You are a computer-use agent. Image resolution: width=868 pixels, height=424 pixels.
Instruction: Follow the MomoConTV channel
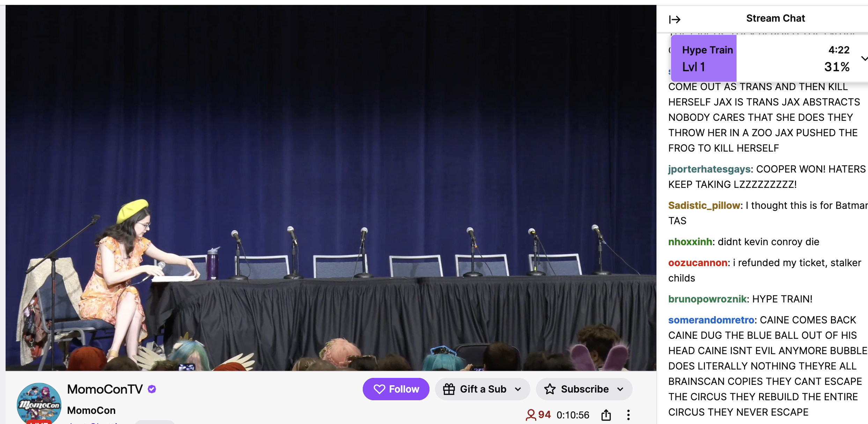[x=396, y=389]
